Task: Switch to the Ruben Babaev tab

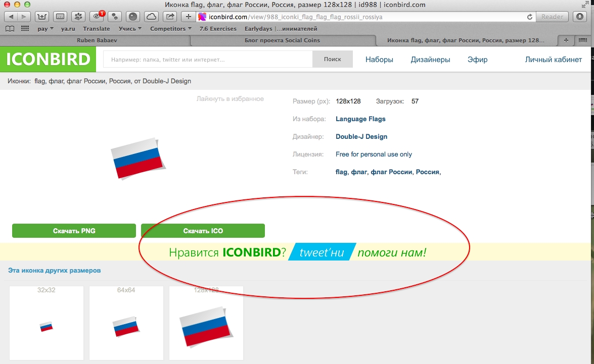Action: coord(97,40)
